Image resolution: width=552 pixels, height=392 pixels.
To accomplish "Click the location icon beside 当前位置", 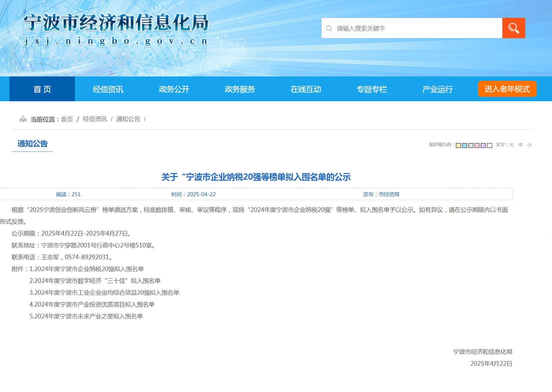I will pyautogui.click(x=23, y=119).
